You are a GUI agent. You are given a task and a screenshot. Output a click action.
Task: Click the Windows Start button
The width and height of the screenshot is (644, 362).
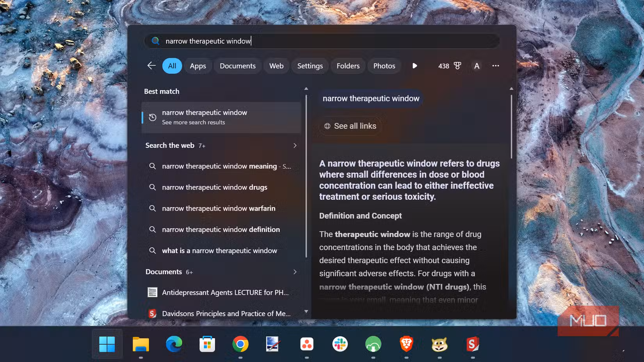pos(107,344)
